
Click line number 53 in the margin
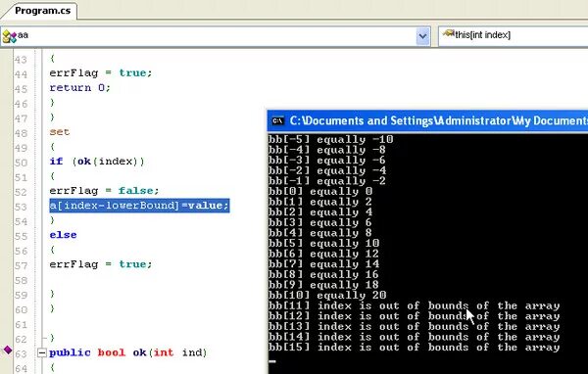[x=21, y=208]
